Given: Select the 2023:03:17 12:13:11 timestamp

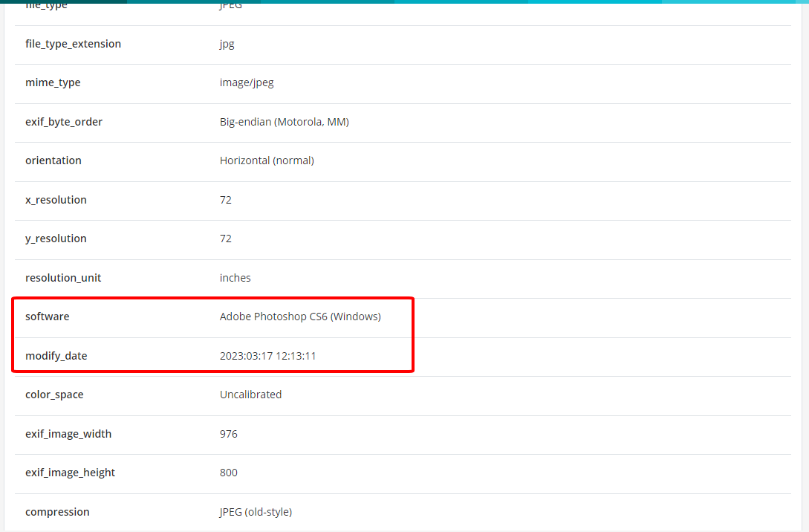Looking at the screenshot, I should point(267,356).
